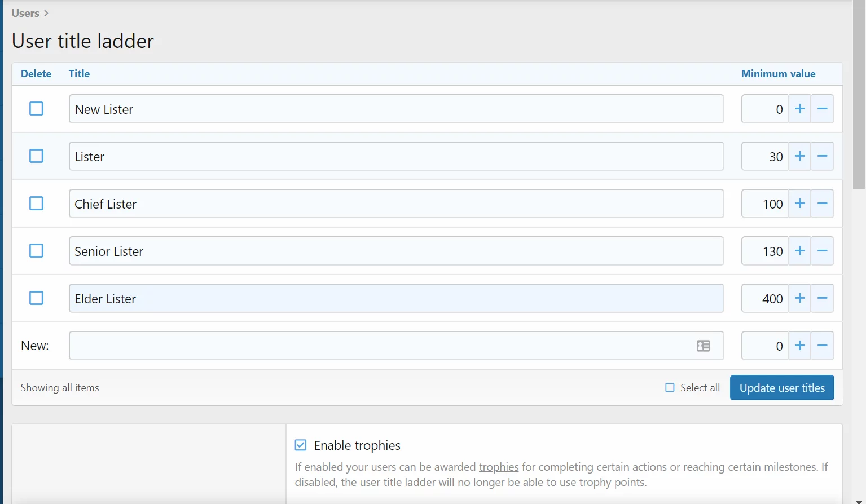Check the delete box for New Lister
The height and width of the screenshot is (504, 866).
coord(36,109)
